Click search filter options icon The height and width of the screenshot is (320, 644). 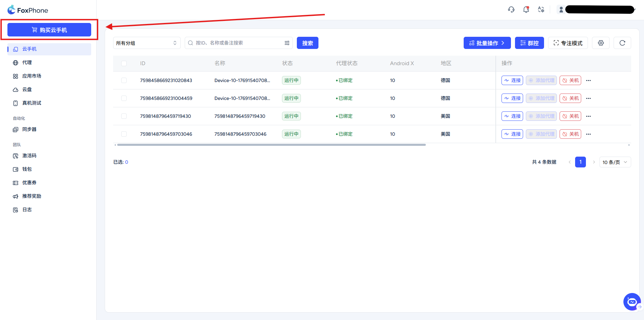[x=287, y=43]
